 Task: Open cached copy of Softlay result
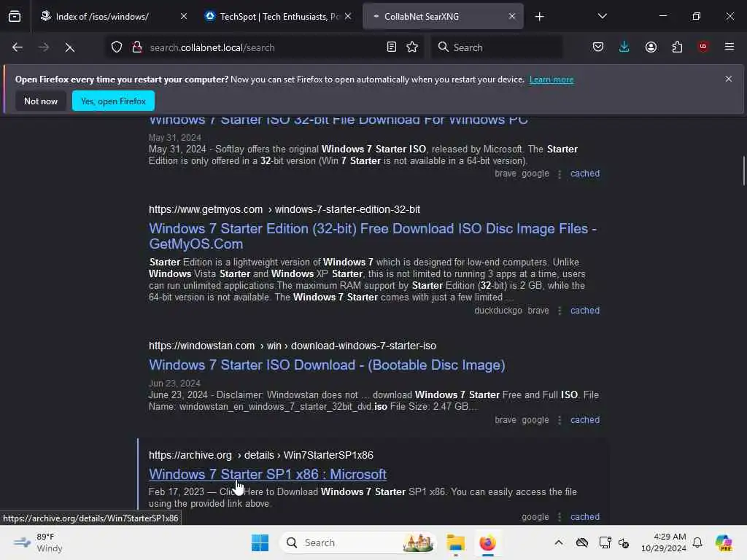(x=585, y=174)
